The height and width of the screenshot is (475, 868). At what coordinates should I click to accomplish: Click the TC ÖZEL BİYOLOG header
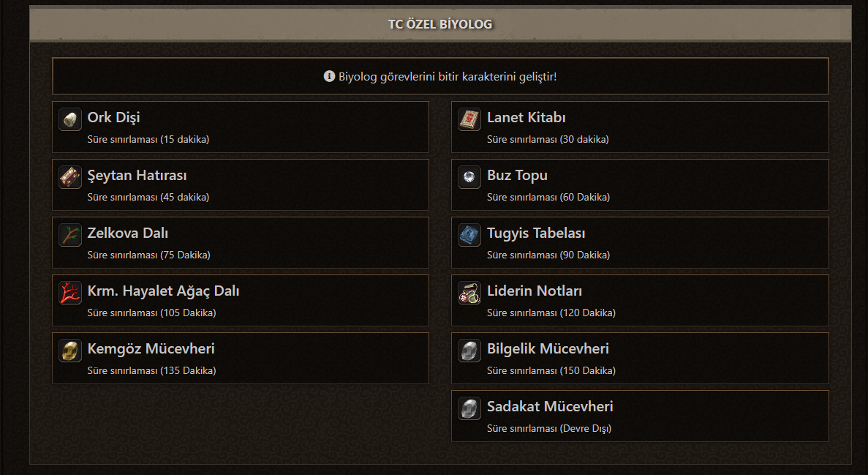[x=440, y=24]
